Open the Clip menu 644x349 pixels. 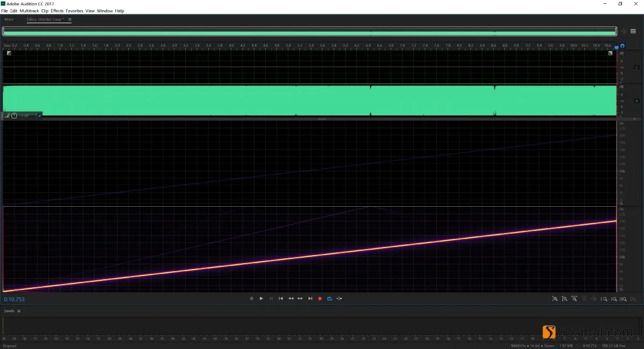[45, 11]
